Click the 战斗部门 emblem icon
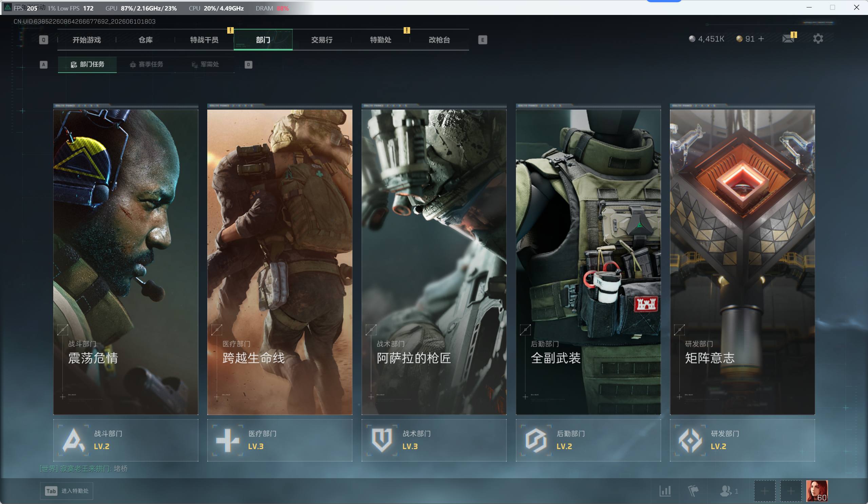 coord(73,440)
